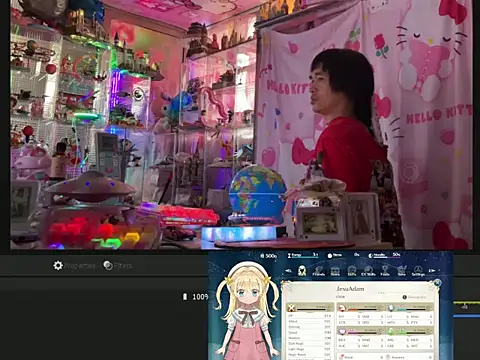Click the blue stat group icon
The width and height of the screenshot is (480, 360).
391,308
